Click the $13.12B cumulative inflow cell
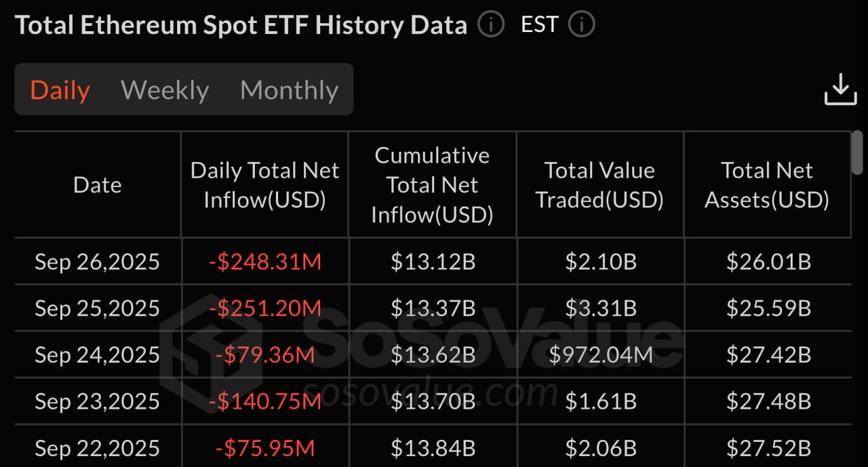The image size is (868, 467). coord(433,262)
